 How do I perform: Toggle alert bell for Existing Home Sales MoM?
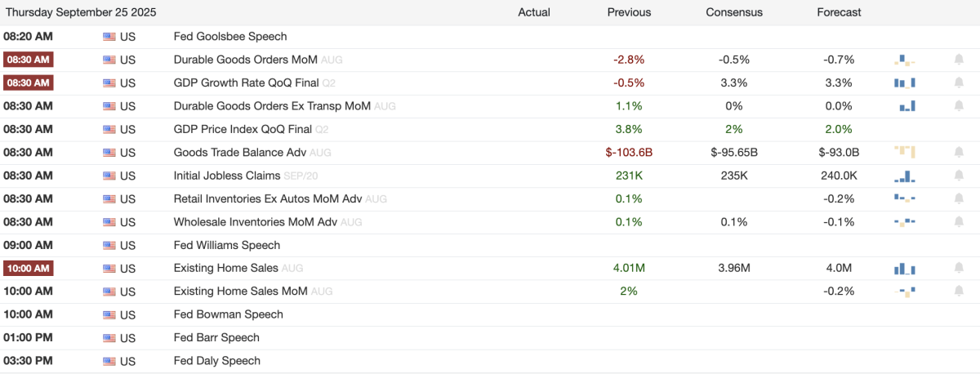coord(959,291)
